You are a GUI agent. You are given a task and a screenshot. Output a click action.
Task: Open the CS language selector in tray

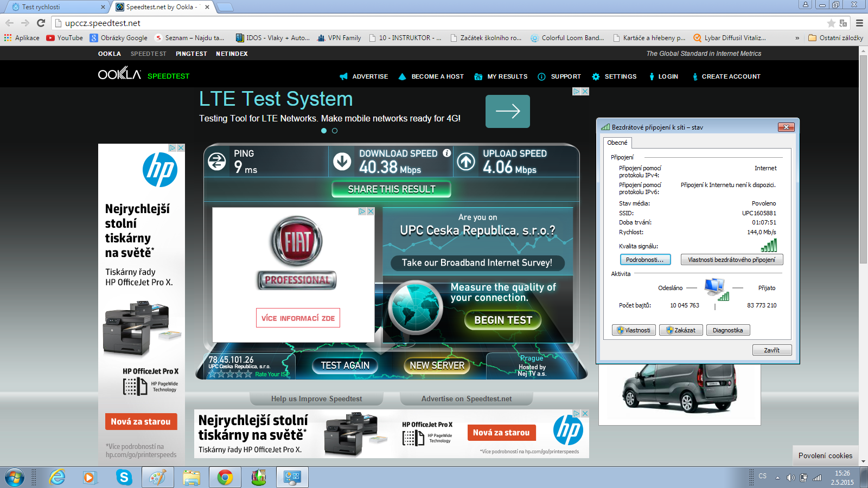[x=763, y=476]
